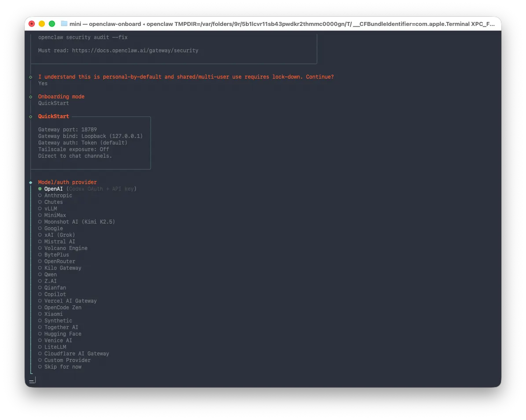
Task: Choose the Vercel AI Gateway provider
Action: tap(67, 301)
